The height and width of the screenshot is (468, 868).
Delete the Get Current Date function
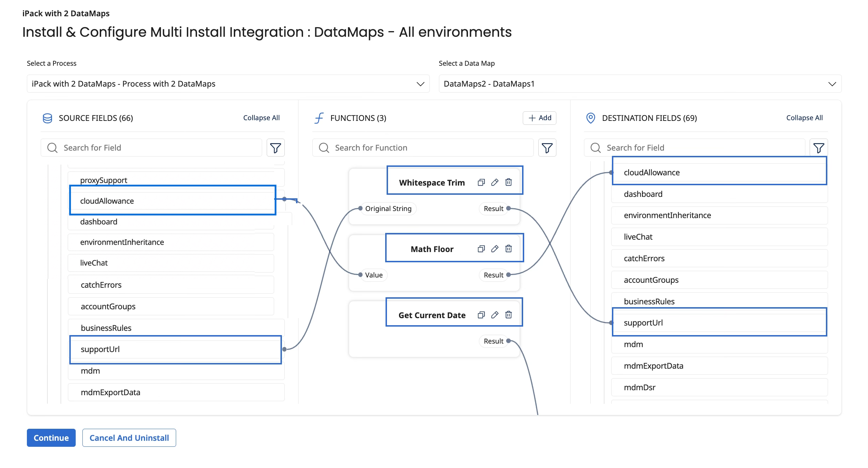click(x=508, y=315)
